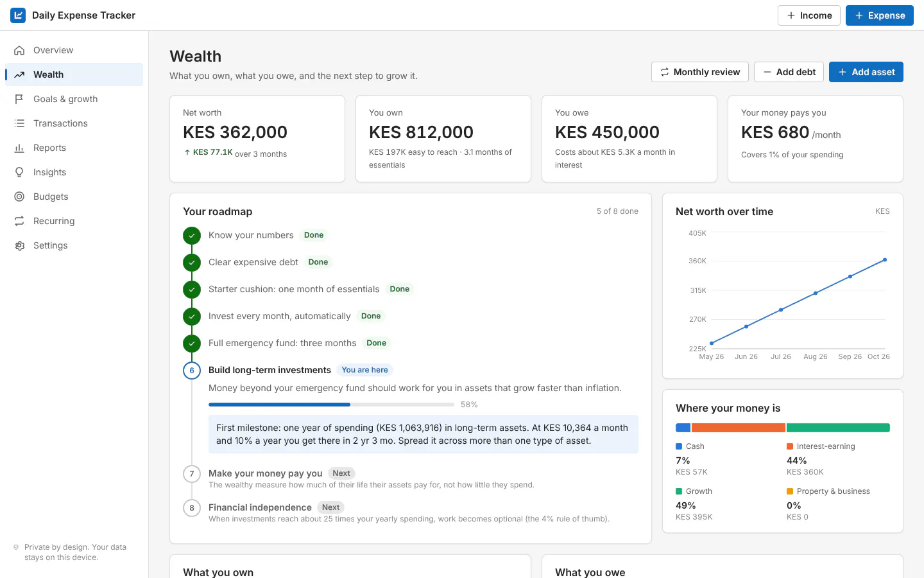
Task: Open the Overview page
Action: click(74, 50)
